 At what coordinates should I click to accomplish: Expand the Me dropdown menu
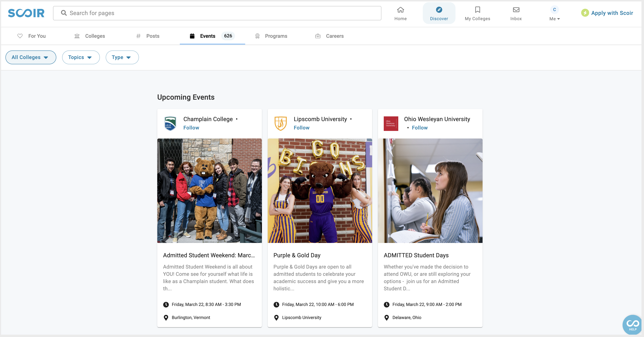tap(554, 19)
